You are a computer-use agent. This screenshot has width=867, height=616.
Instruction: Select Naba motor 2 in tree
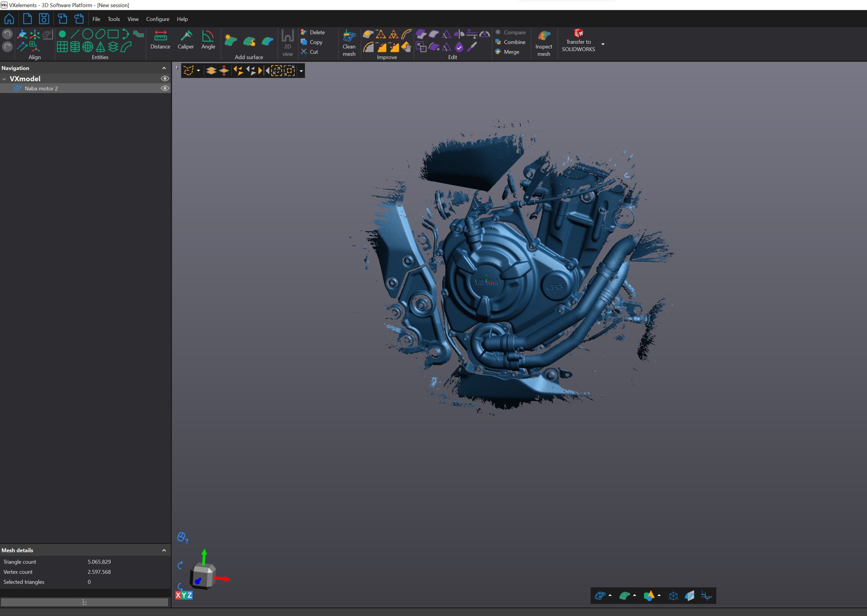pyautogui.click(x=41, y=88)
